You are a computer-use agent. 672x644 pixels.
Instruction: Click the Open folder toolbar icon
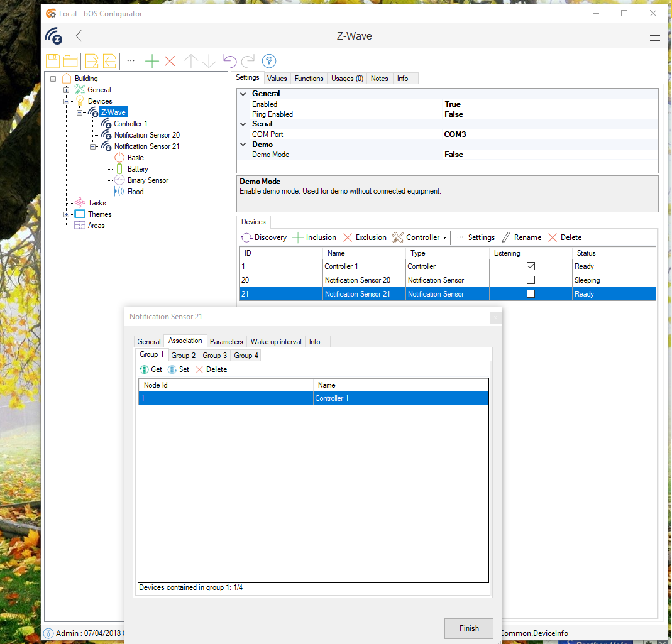(70, 61)
